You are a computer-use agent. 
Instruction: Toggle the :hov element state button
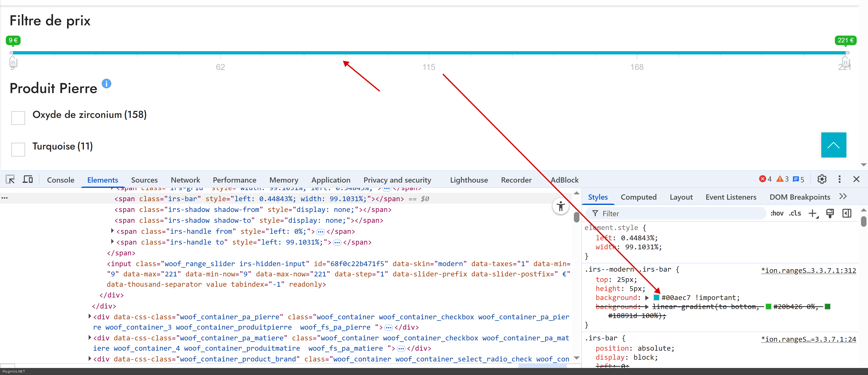tap(777, 213)
